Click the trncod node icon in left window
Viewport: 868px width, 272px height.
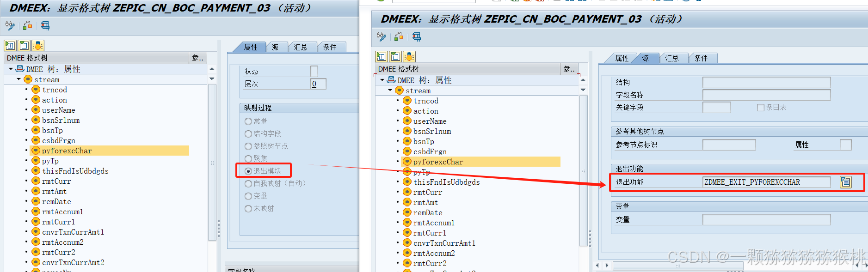[36, 89]
